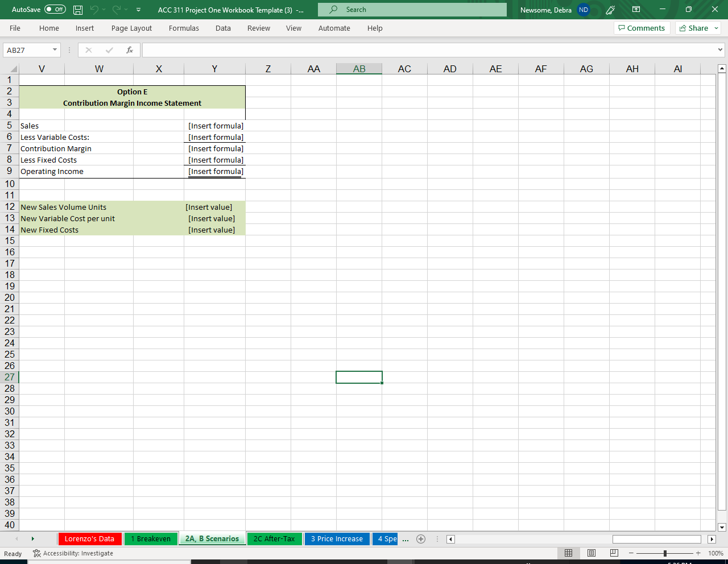Switch to Page Break Preview view icon
This screenshot has height=564, width=728.
tap(614, 553)
